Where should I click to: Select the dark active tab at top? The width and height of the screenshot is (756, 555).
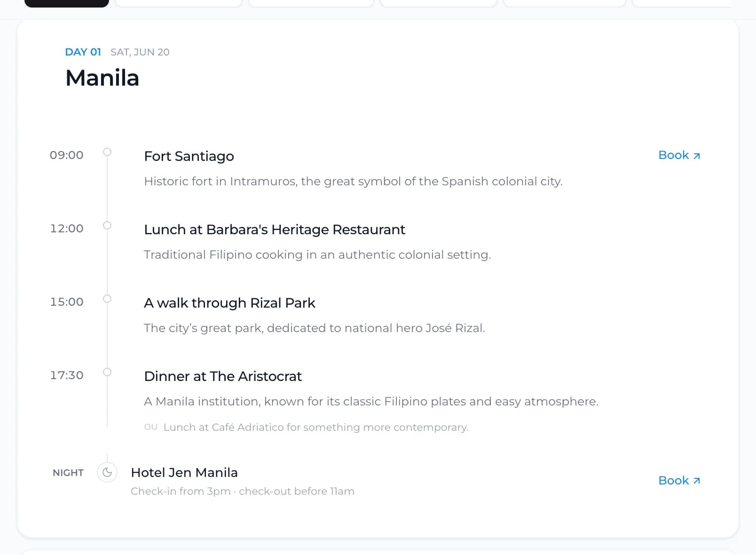point(67,3)
